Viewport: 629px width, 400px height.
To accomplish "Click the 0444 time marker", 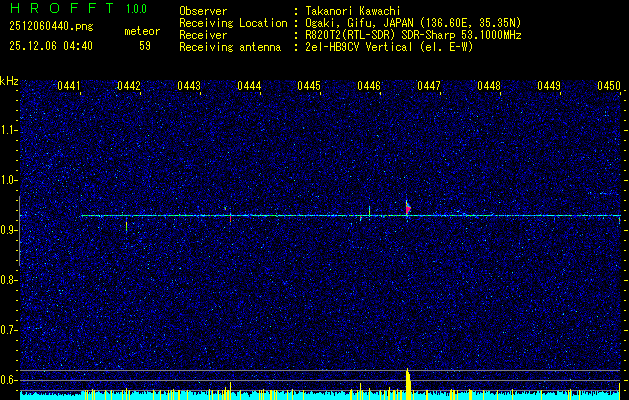I will (x=249, y=86).
